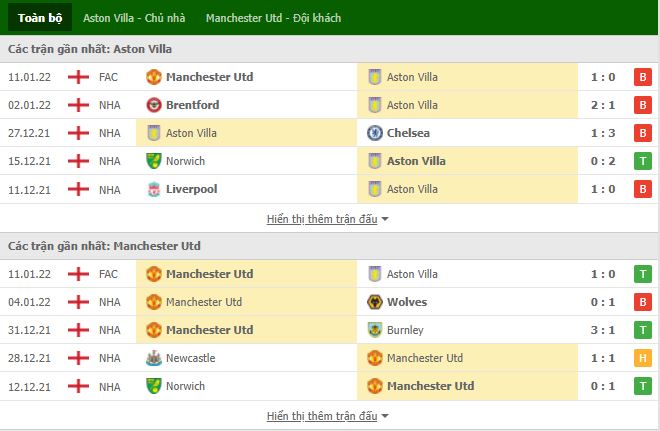Click the green T badge on the Burnley match
The image size is (660, 431).
tap(643, 330)
